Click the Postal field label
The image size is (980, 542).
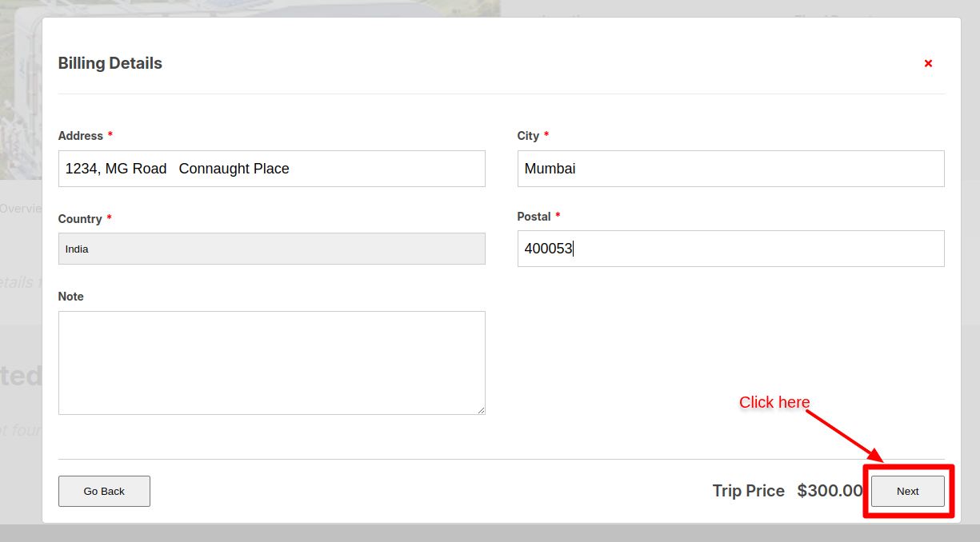[534, 217]
